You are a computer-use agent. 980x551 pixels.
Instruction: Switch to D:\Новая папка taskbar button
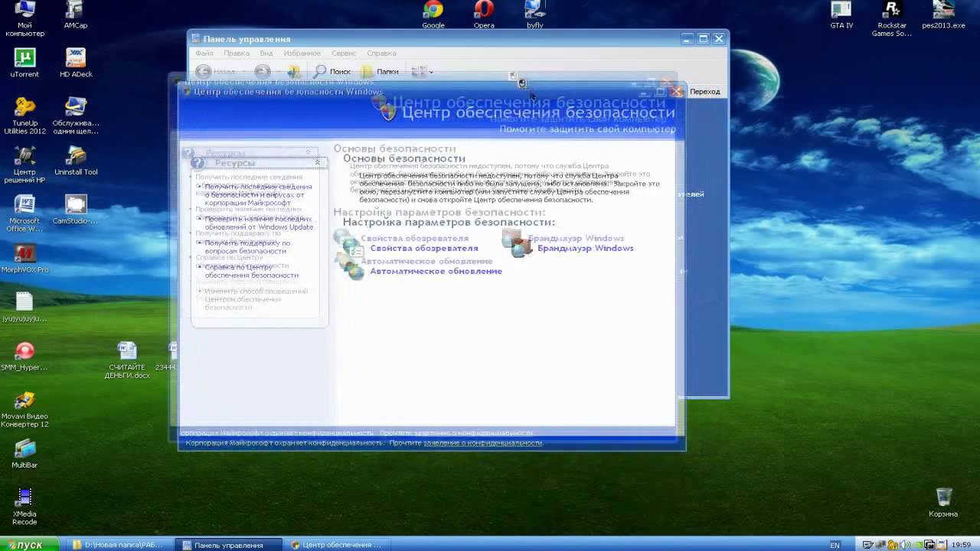coord(120,545)
